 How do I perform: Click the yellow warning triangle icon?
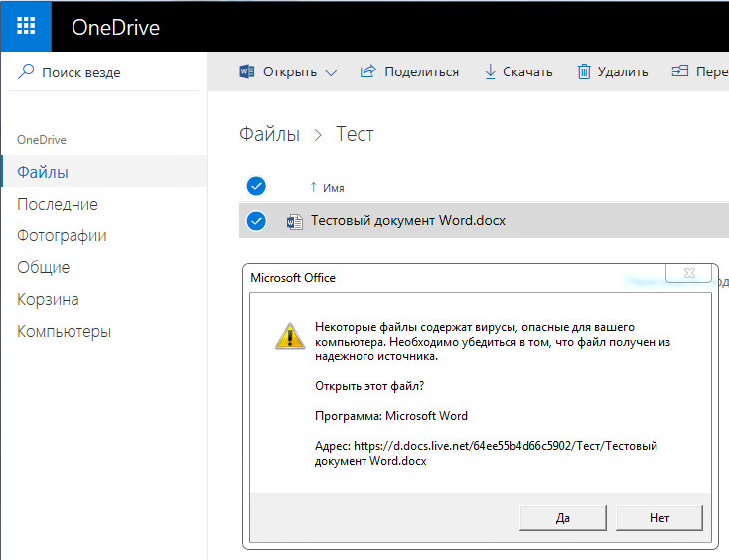tap(290, 336)
